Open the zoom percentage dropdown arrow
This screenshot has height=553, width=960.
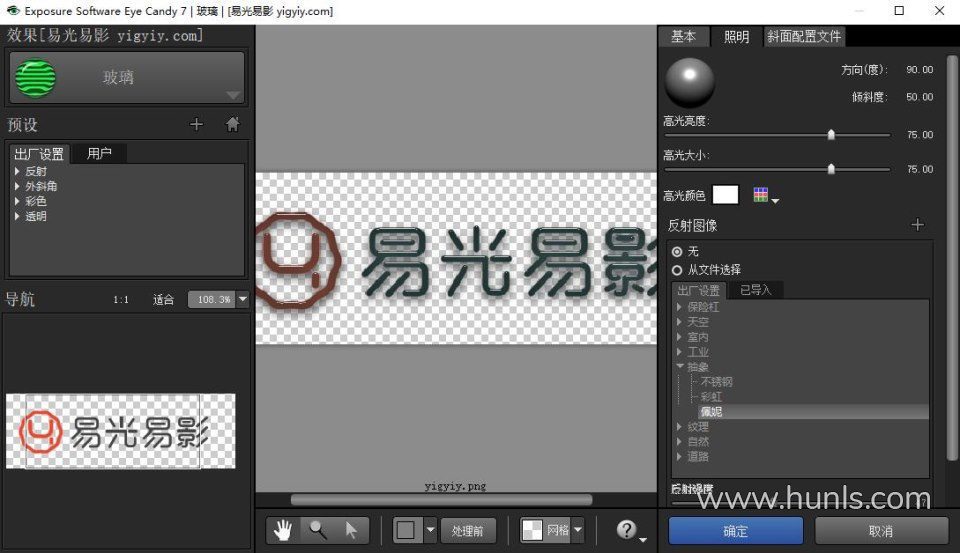(x=243, y=299)
